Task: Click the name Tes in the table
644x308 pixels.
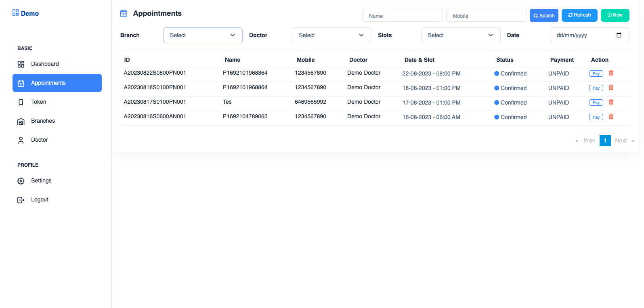Action: (x=227, y=102)
